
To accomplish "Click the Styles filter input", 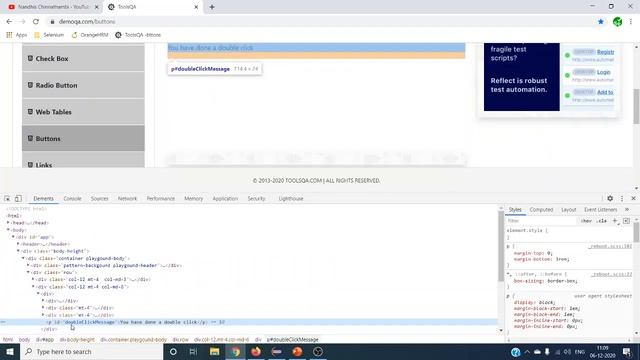I will point(541,221).
